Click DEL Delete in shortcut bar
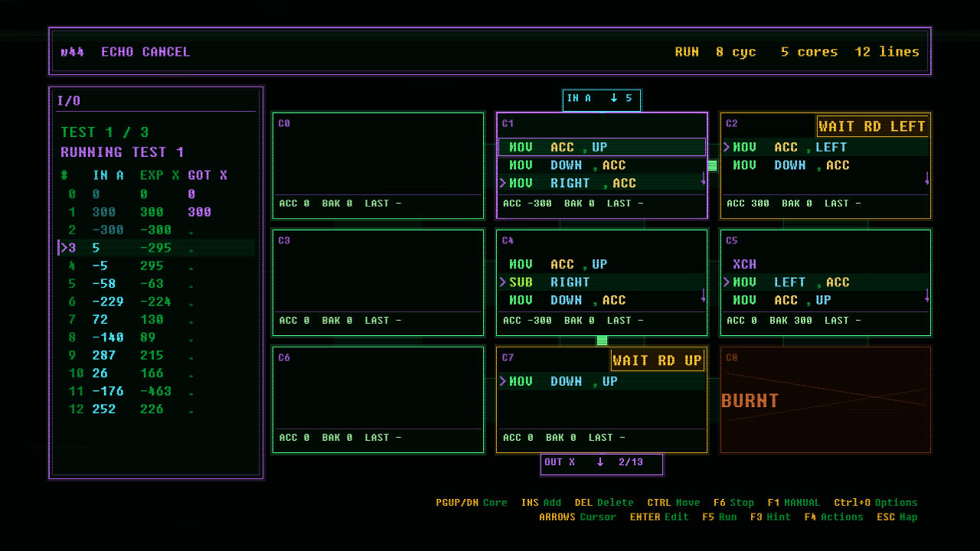Screen dimensions: 980x551 [x=604, y=503]
